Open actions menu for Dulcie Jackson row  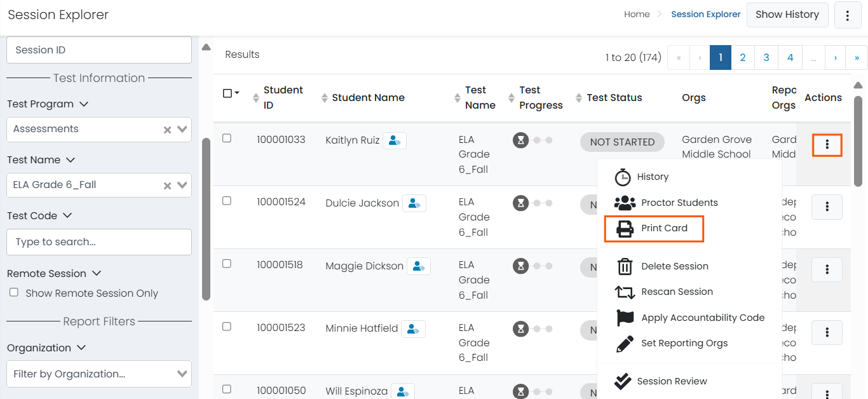[x=827, y=207]
